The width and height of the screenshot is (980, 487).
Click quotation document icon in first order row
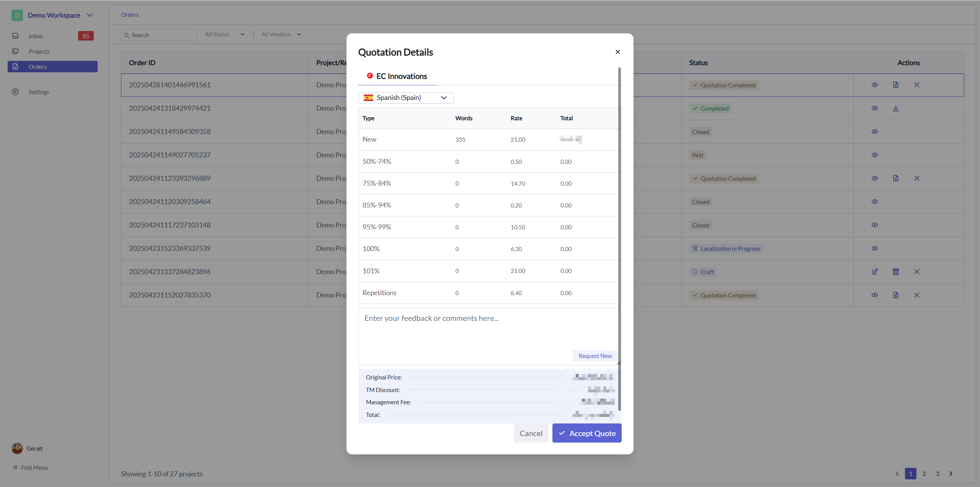click(895, 85)
